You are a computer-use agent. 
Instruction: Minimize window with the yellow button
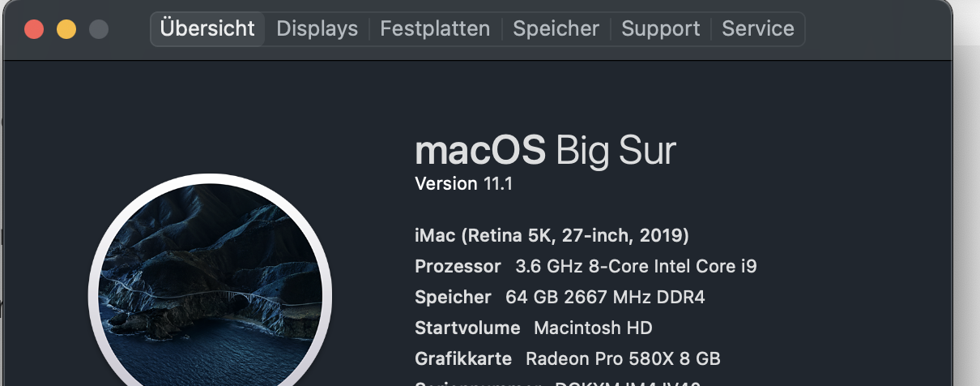pos(66,30)
